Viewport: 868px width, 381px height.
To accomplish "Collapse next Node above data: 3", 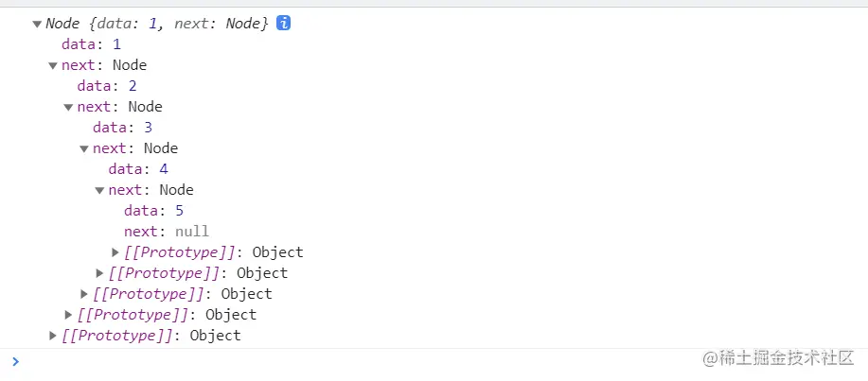I will click(68, 107).
